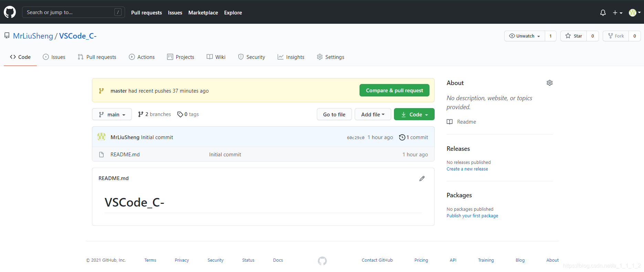View stargazer count of 0

click(593, 36)
